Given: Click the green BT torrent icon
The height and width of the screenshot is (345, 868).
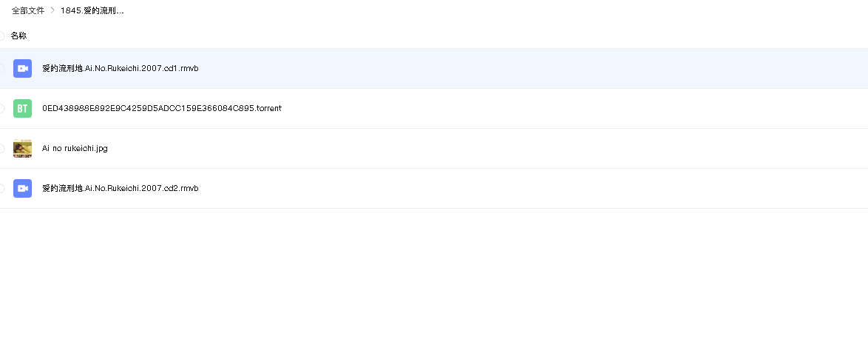Looking at the screenshot, I should point(22,108).
